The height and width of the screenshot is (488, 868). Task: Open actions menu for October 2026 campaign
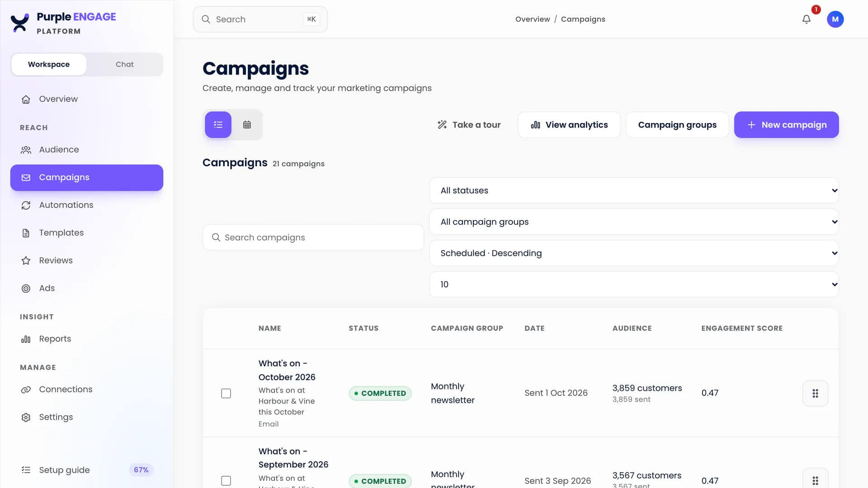coord(815,394)
